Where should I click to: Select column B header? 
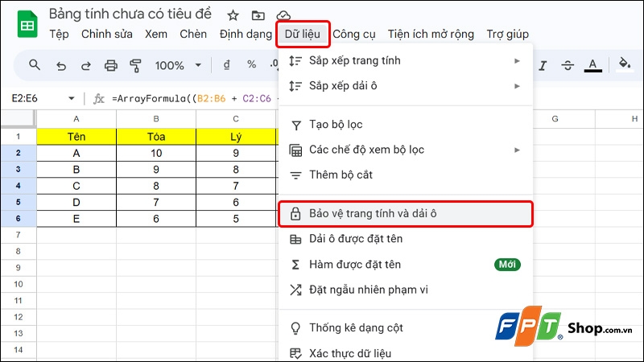click(x=156, y=119)
